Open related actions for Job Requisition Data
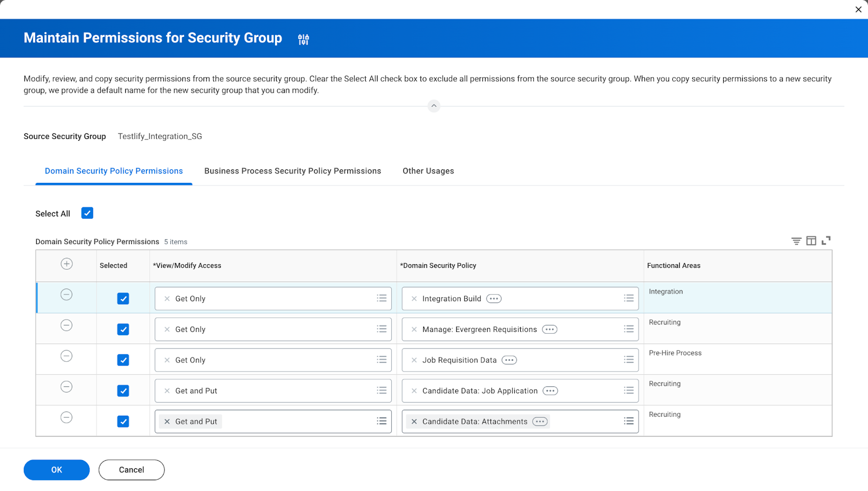The height and width of the screenshot is (491, 868). 509,360
